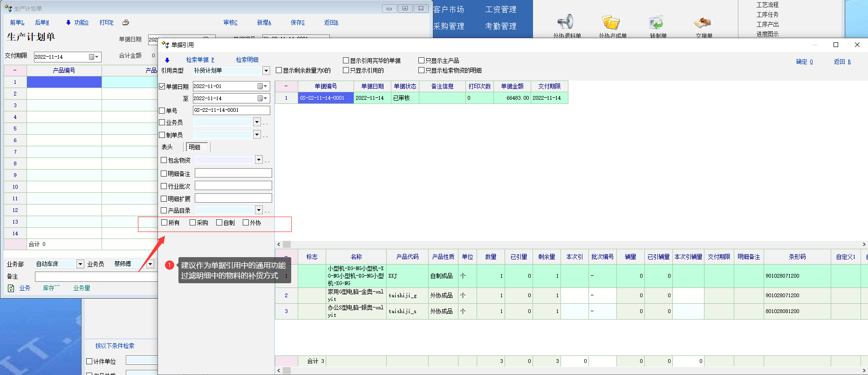This screenshot has width=868, height=375.
Task: Click the green refresh icon beside 业务
Action: tap(11, 288)
